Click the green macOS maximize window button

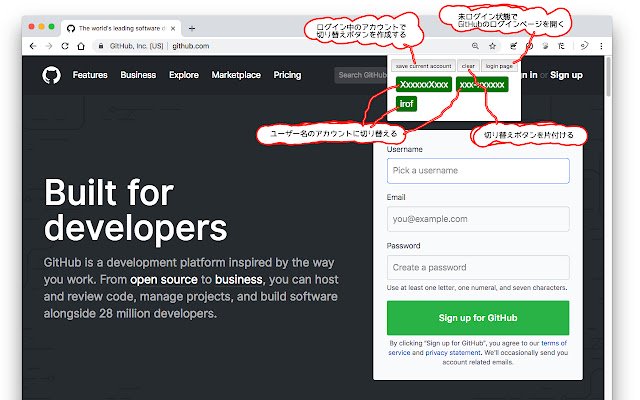[x=51, y=27]
